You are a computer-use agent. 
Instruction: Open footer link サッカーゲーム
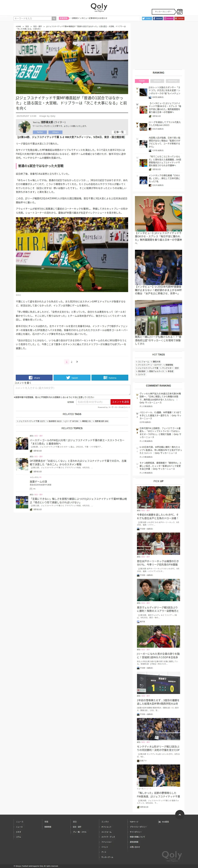(107, 857)
